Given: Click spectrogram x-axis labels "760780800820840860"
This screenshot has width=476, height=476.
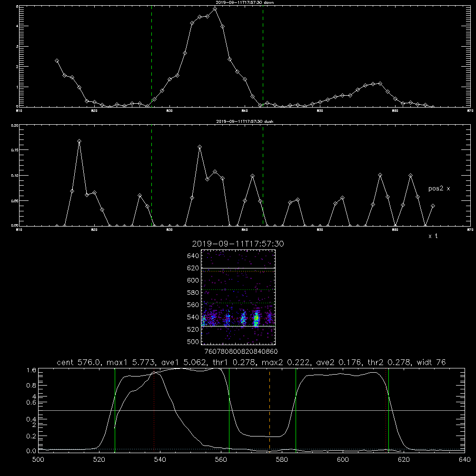Looking at the screenshot, I should tap(241, 352).
